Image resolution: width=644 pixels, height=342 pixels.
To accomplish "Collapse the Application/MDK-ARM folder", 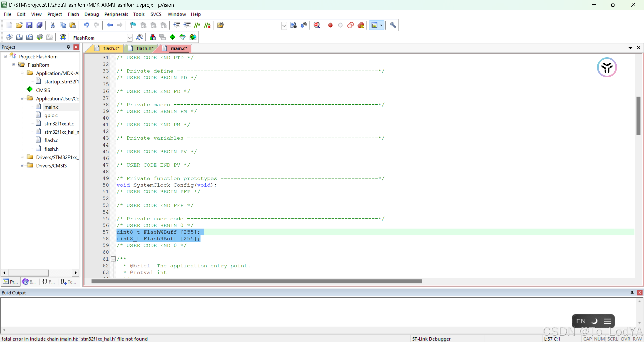I will (22, 73).
